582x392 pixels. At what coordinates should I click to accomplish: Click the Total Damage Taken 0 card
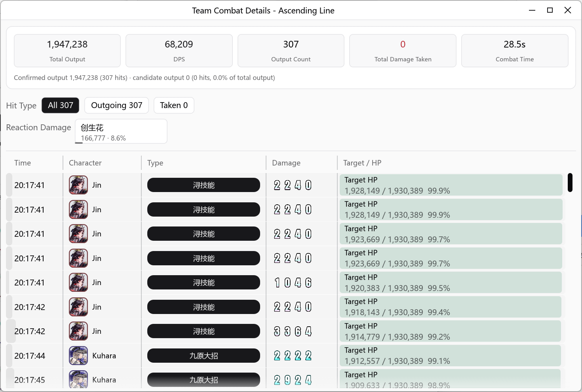point(403,51)
